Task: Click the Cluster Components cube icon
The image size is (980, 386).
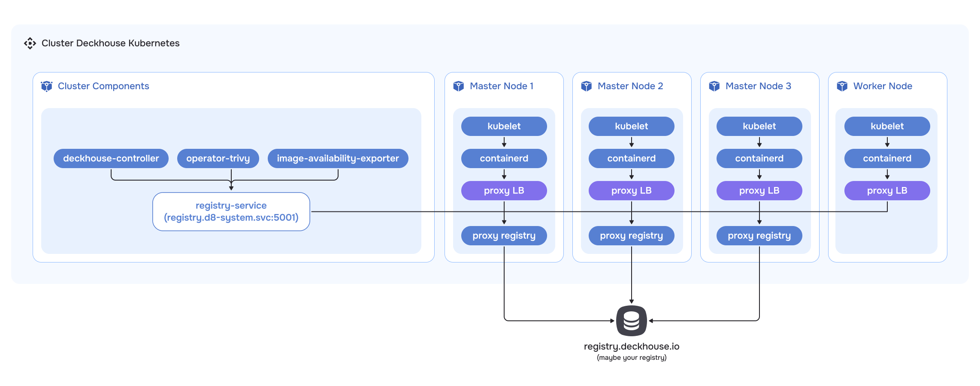Action: pos(46,86)
